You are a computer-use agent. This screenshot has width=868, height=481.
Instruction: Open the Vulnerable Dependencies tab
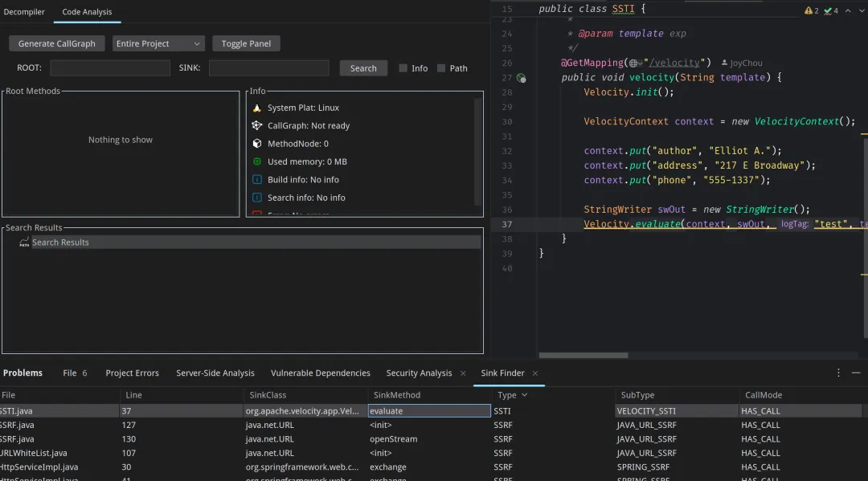320,373
